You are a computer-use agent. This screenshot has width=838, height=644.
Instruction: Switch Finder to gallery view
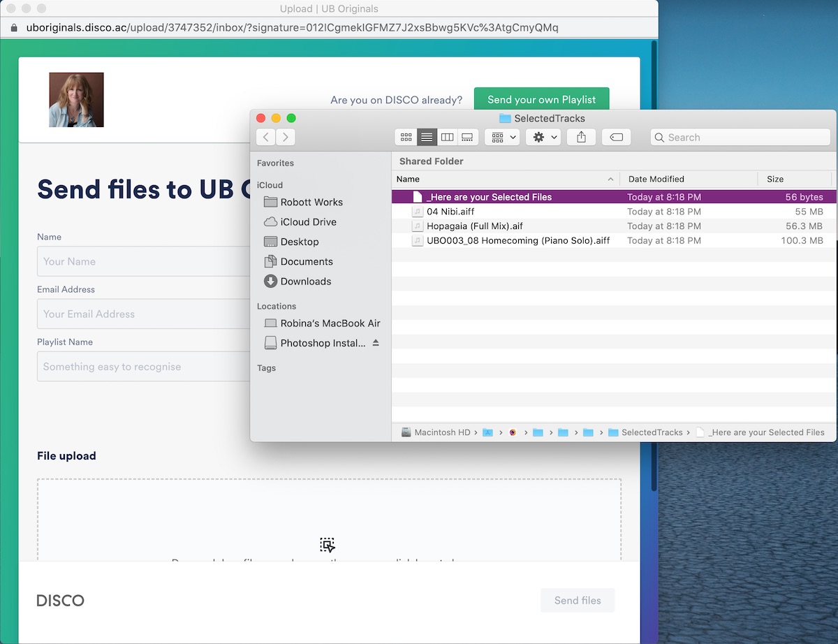[x=468, y=137]
